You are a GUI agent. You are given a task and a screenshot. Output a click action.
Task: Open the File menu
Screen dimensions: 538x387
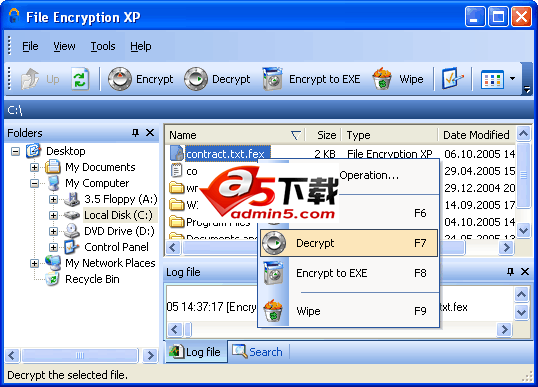pos(30,46)
